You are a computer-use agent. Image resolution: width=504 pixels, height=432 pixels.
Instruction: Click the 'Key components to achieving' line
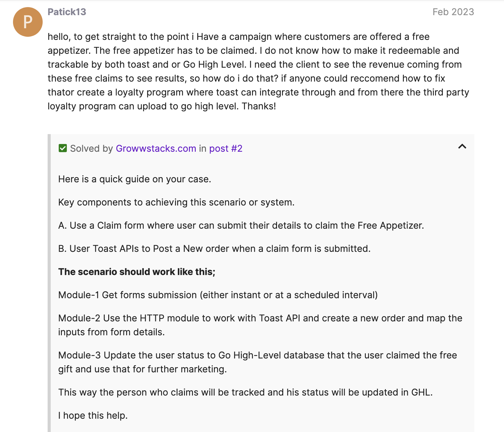coord(176,202)
